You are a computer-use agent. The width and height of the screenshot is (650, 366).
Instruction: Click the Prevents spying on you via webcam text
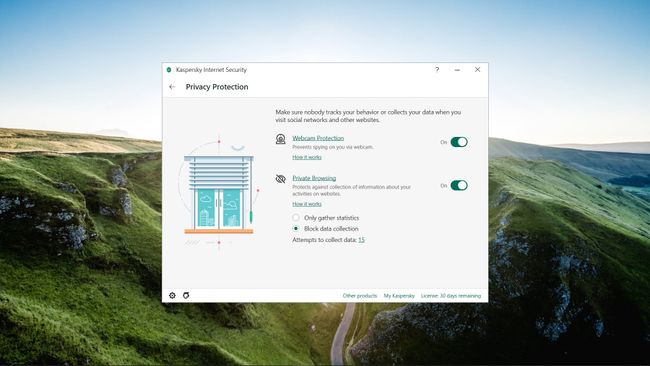tap(333, 147)
